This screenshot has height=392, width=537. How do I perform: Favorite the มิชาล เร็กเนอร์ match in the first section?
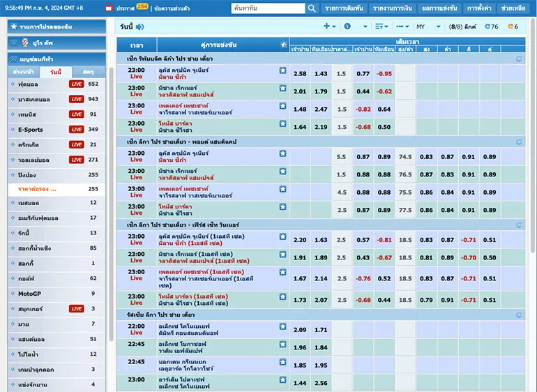[x=282, y=88]
